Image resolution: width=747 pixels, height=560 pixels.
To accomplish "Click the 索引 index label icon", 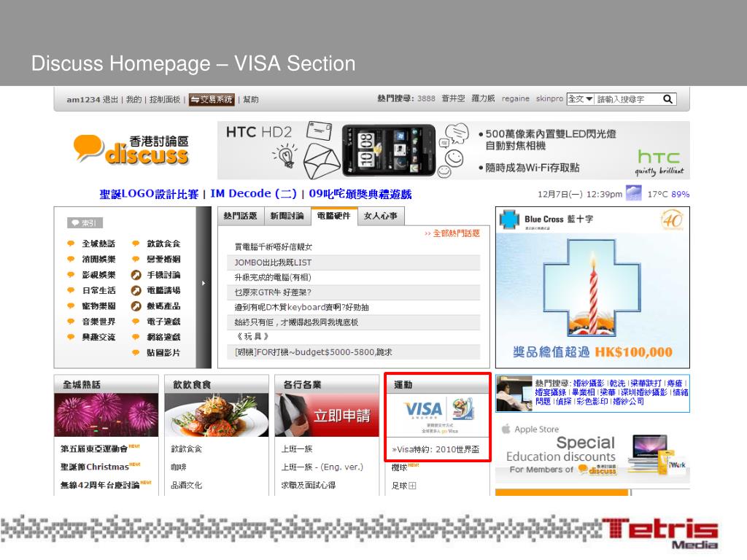I will (x=85, y=223).
